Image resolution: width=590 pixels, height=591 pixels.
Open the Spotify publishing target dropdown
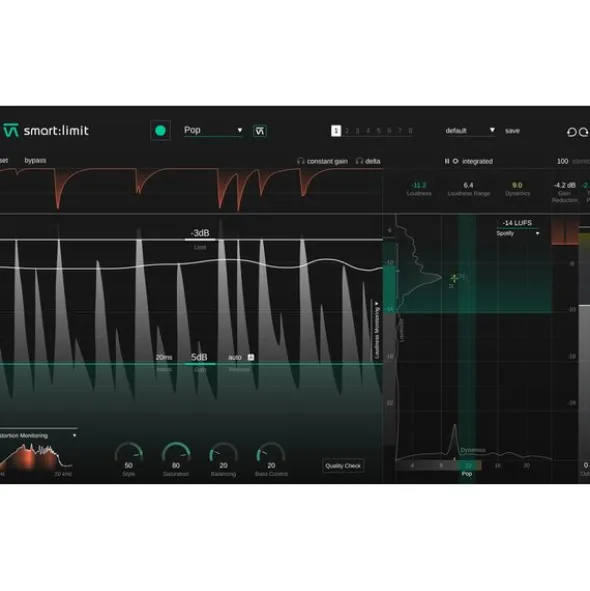(518, 233)
